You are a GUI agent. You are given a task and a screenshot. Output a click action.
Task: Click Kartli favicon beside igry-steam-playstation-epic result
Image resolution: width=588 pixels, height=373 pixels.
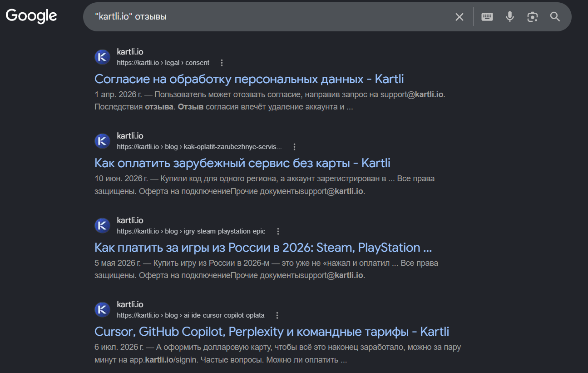(103, 226)
